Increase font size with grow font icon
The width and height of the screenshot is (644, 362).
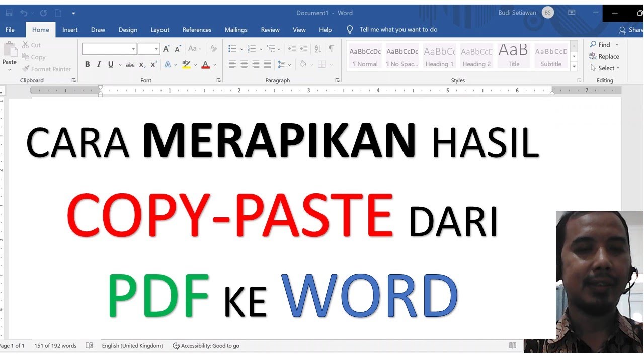coord(166,49)
